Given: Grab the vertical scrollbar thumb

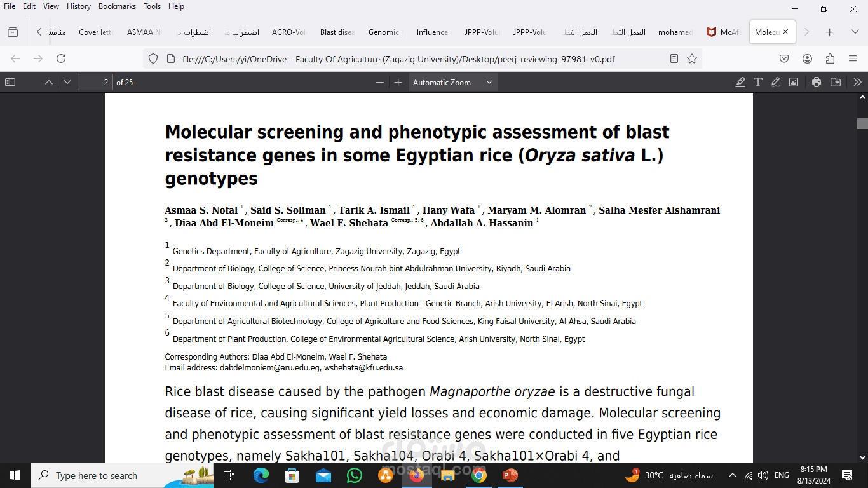Looking at the screenshot, I should 862,123.
